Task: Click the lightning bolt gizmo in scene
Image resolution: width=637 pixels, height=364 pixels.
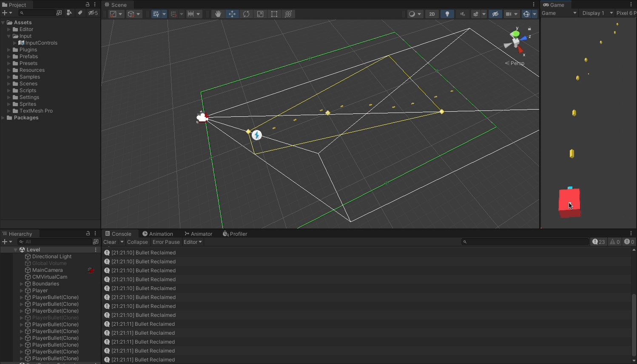Action: 257,135
